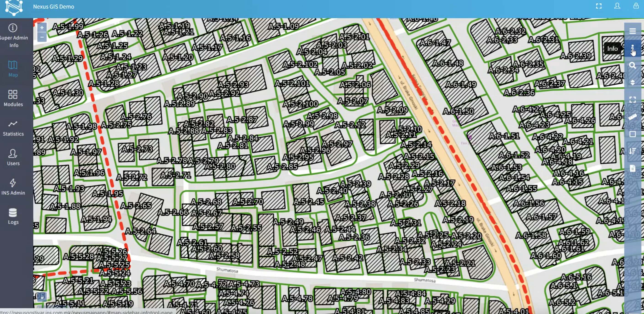Click parcel label A.5-1.99
644x314 pixels.
68,26
